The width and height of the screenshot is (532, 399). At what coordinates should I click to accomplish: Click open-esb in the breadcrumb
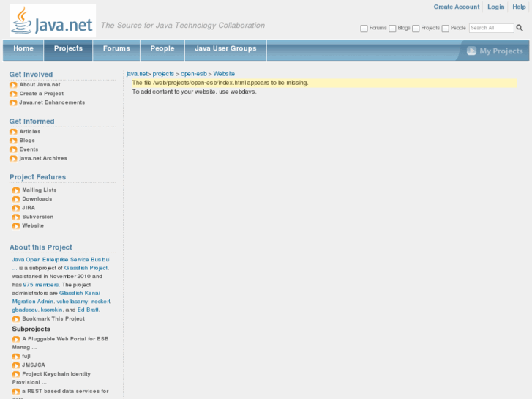tap(194, 74)
